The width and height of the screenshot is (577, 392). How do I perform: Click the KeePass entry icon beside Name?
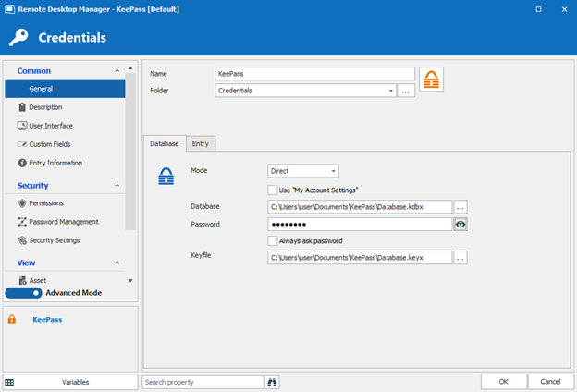tap(431, 80)
